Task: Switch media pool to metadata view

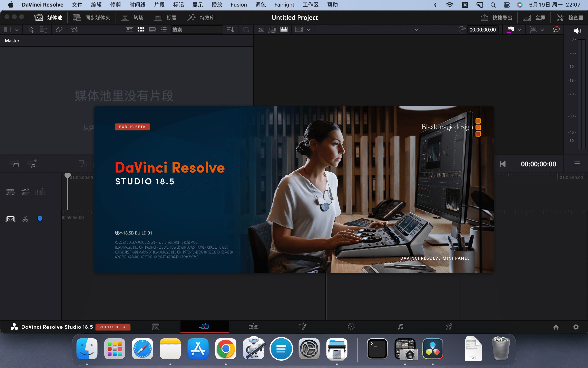Action: coord(129,30)
